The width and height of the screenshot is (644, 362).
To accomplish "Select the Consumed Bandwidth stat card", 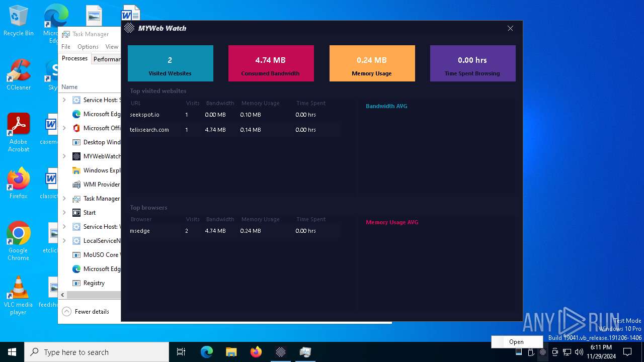I will click(271, 63).
